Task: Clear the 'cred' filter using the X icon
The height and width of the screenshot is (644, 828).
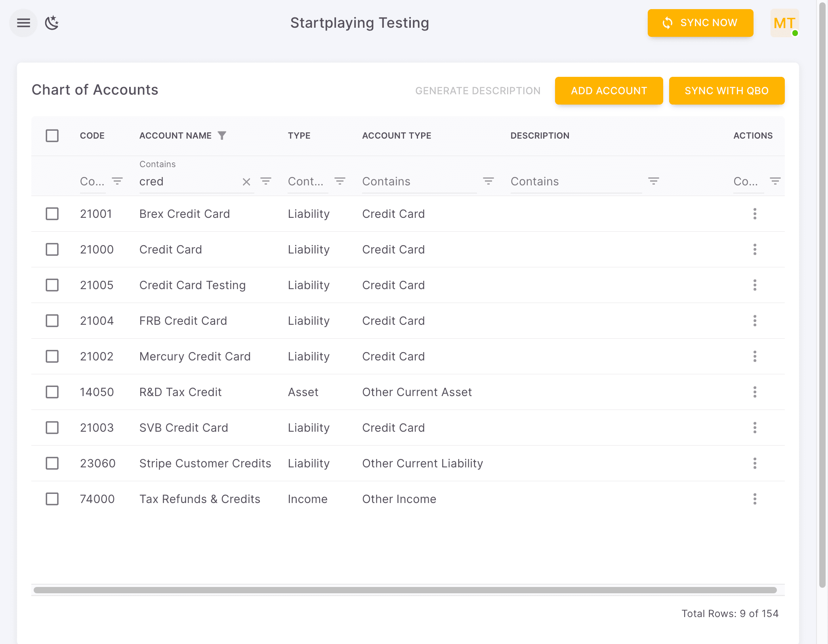Action: click(x=246, y=182)
